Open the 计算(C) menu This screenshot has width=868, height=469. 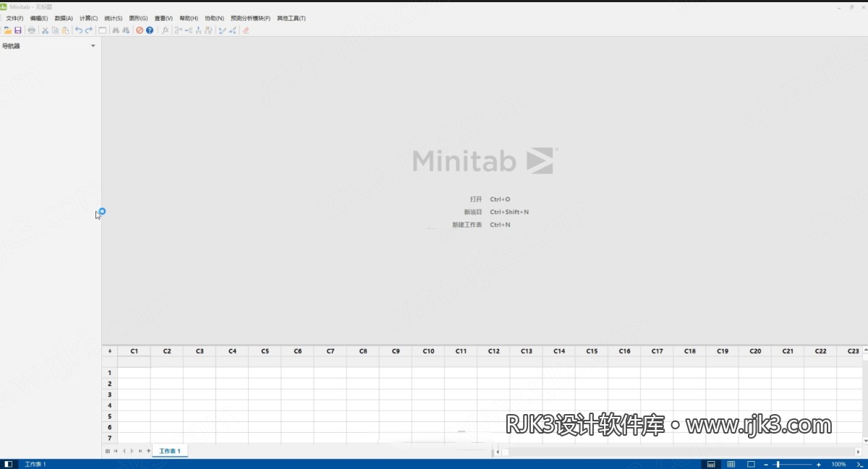pos(88,18)
